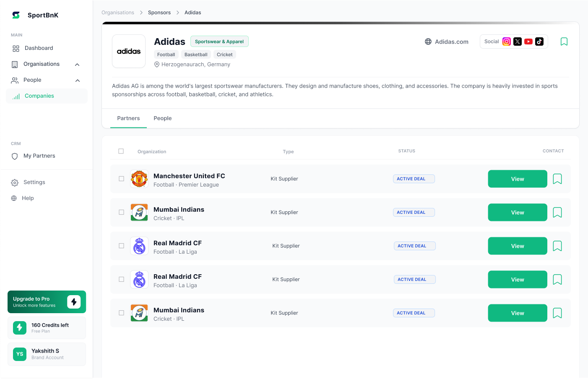Click the STATUS column header
This screenshot has height=379, width=588.
coord(406,151)
